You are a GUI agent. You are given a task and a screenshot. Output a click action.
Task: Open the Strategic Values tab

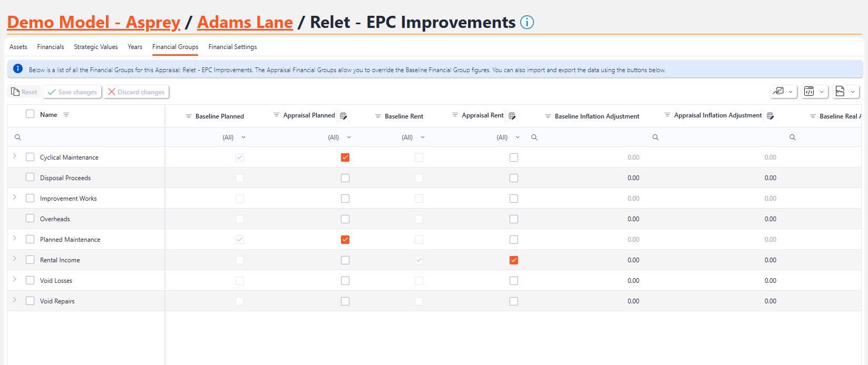click(x=96, y=47)
